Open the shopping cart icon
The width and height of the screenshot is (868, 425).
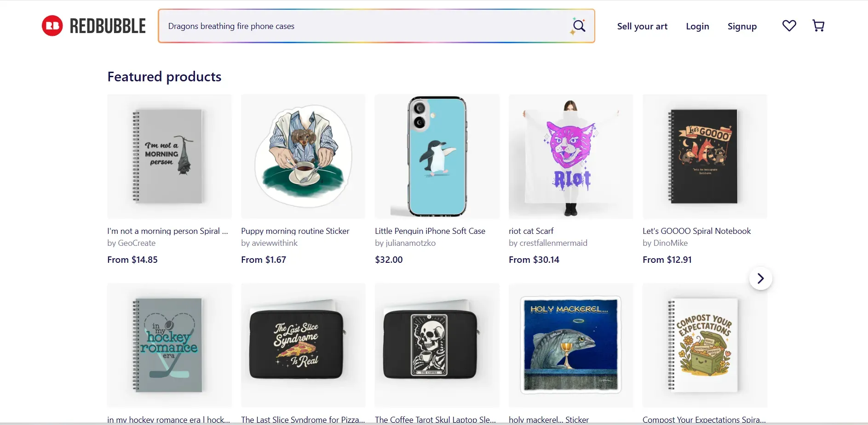pos(818,26)
